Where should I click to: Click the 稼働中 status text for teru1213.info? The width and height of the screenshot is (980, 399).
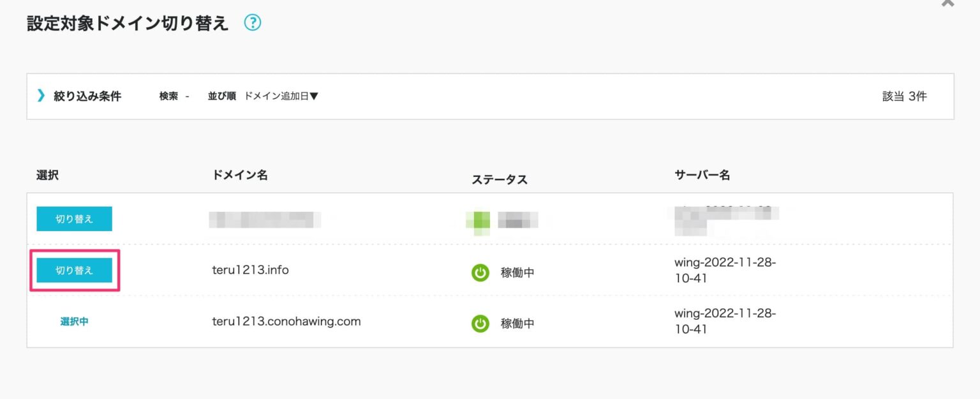517,273
